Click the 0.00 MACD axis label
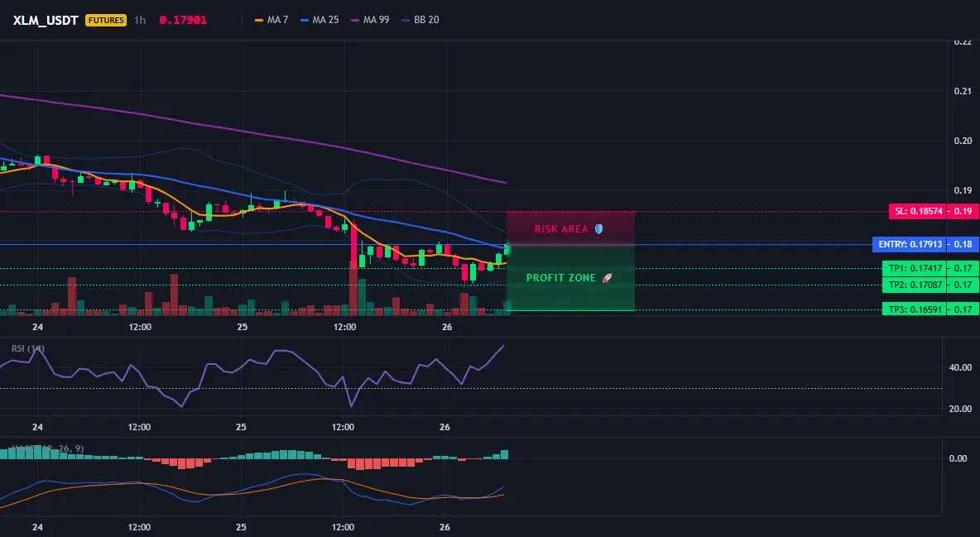Image resolution: width=980 pixels, height=537 pixels. click(x=958, y=458)
